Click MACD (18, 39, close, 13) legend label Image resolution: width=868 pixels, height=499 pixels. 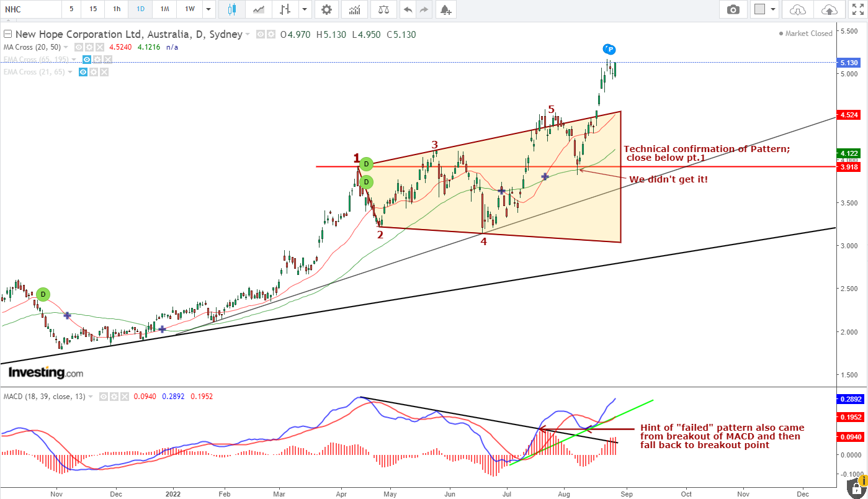pos(45,396)
